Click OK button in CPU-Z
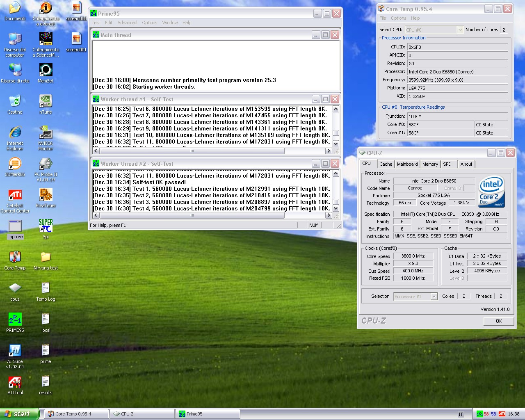Image resolution: width=525 pixels, height=420 pixels. pos(499,321)
